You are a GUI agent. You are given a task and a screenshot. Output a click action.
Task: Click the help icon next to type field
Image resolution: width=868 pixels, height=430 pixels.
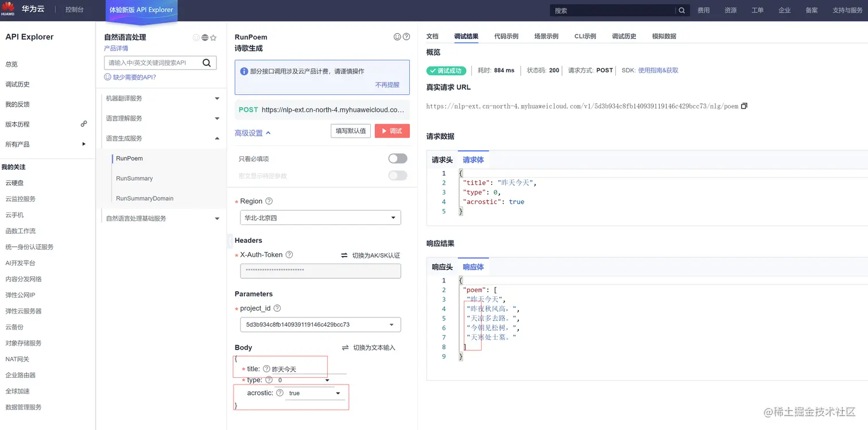[269, 379]
